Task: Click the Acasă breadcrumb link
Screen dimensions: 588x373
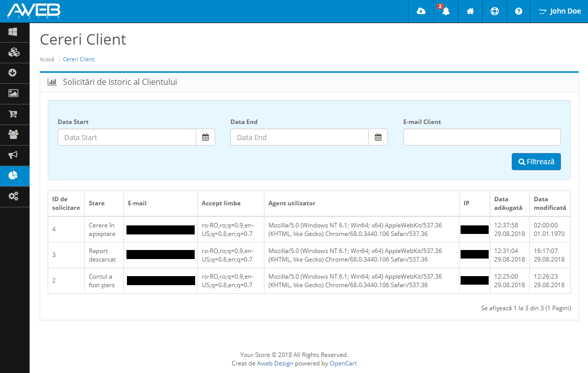Action: tap(47, 59)
